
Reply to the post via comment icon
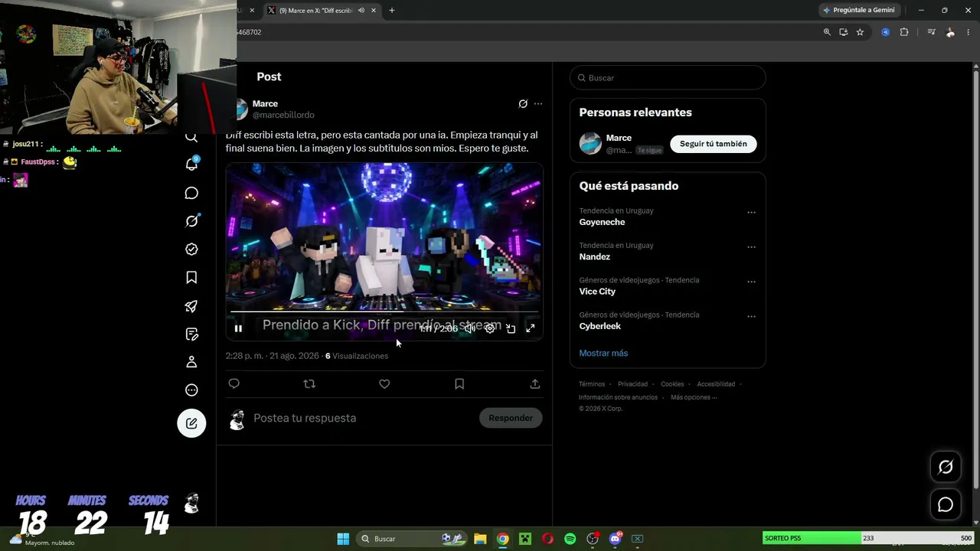click(x=234, y=383)
